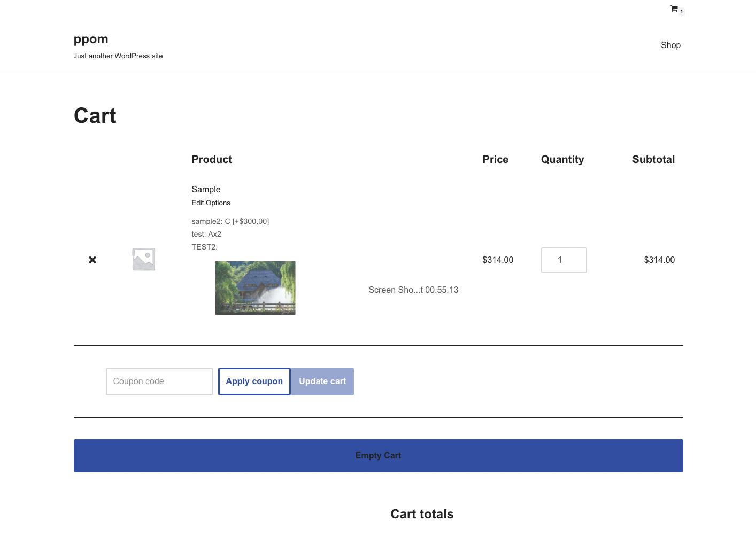Click Edit Options under the Sample product
Image resolution: width=756 pixels, height=545 pixels.
211,203
